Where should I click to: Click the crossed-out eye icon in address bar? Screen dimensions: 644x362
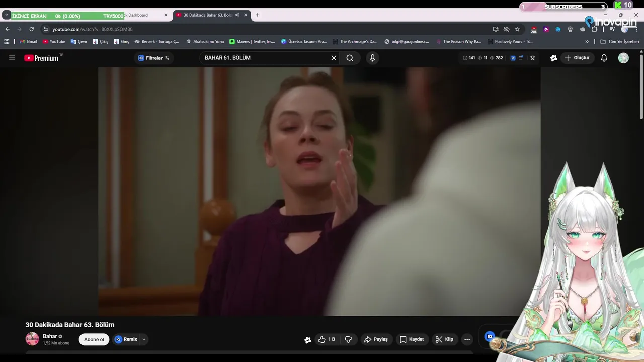[507, 29]
